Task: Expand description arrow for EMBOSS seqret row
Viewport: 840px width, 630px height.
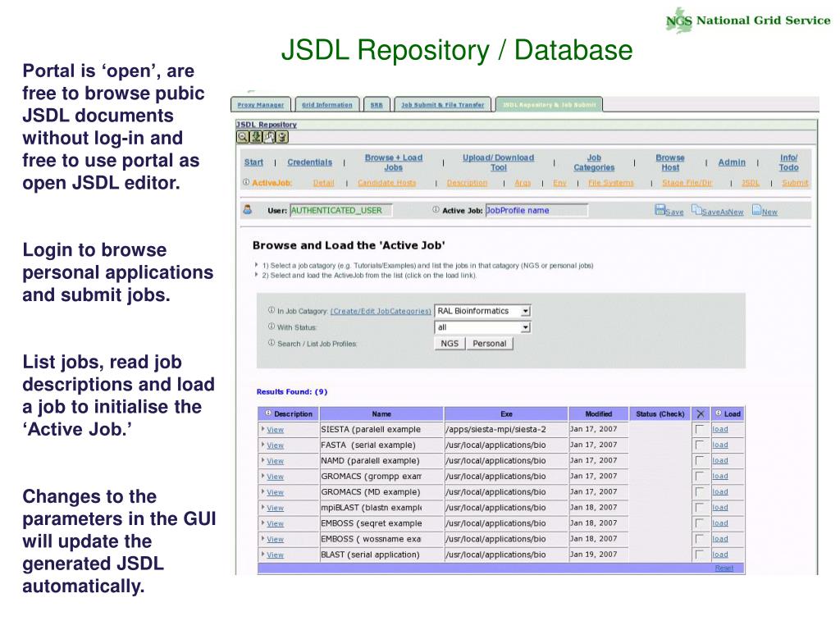Action: (x=263, y=523)
